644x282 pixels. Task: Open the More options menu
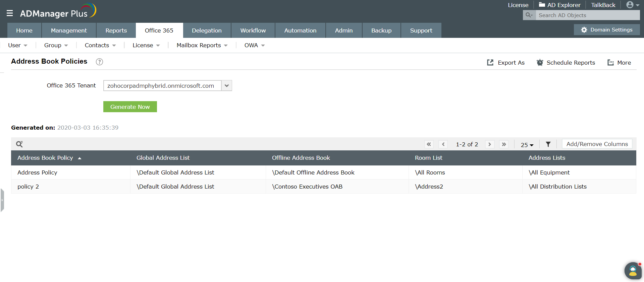coord(619,63)
